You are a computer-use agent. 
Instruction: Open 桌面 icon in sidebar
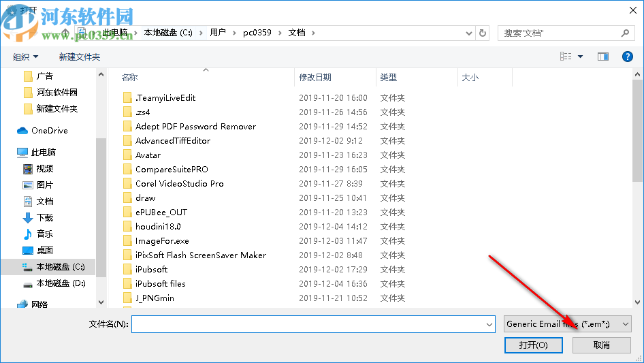click(27, 251)
